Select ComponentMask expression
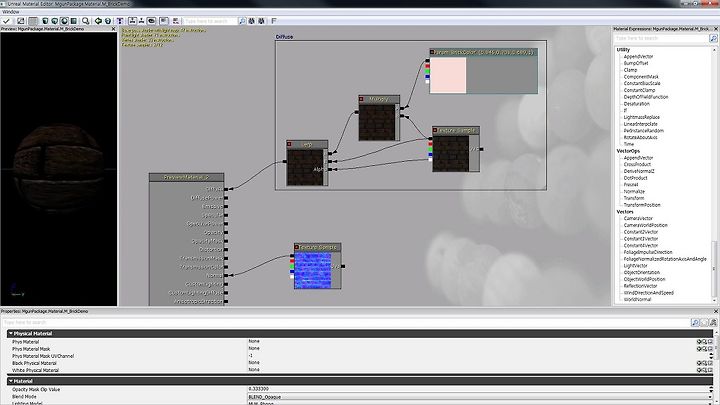Screen dimensions: 720x405 pos(641,77)
